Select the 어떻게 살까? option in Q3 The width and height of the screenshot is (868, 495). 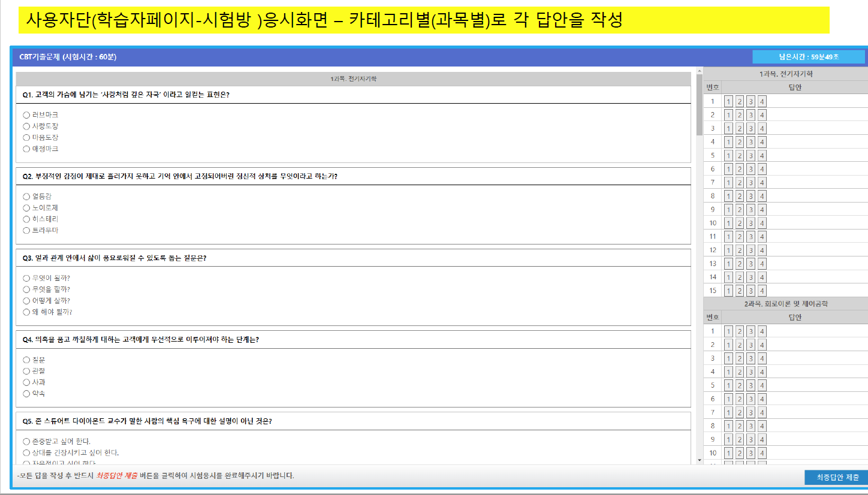click(x=26, y=301)
